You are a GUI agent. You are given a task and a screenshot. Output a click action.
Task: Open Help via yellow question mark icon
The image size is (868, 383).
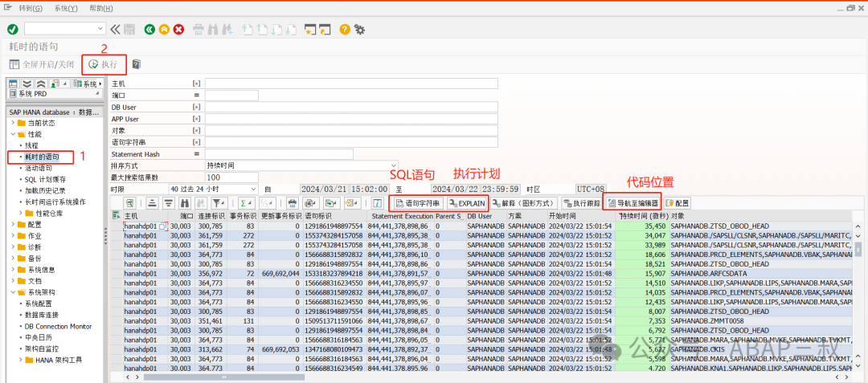coord(345,29)
